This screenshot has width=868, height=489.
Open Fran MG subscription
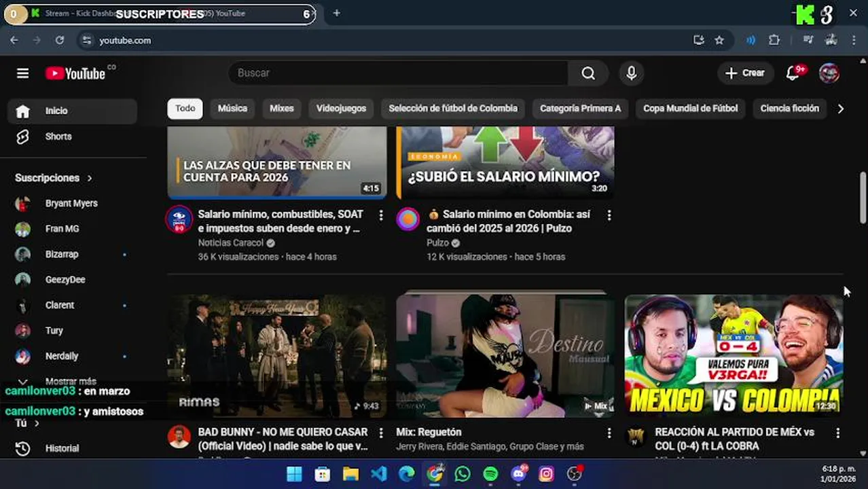click(72, 229)
